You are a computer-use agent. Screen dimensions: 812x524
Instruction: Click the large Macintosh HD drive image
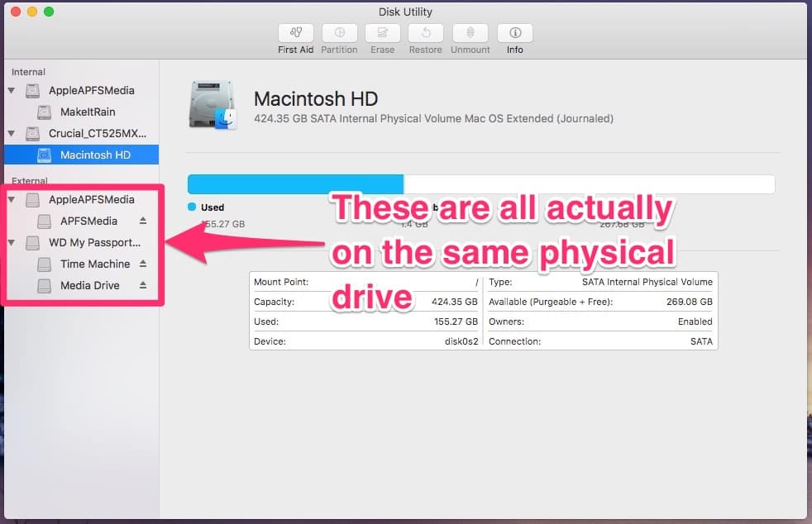(213, 105)
